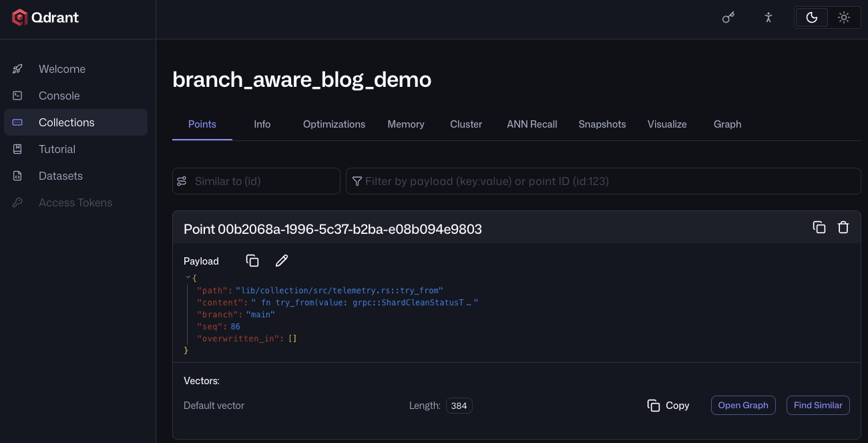
Task: Click the Welcome rocket icon
Action: [18, 69]
